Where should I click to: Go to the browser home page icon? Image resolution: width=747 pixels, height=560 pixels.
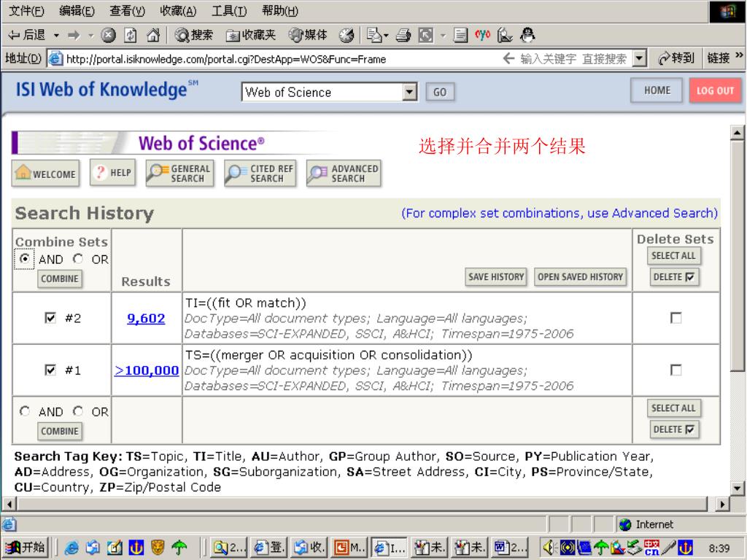click(153, 35)
